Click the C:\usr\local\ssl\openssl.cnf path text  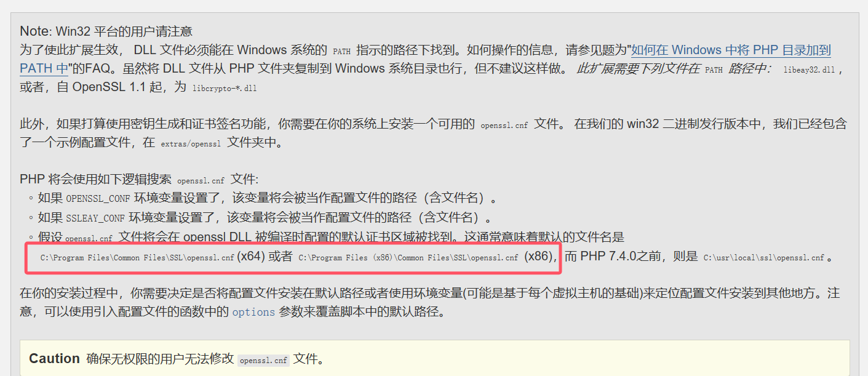click(x=763, y=258)
